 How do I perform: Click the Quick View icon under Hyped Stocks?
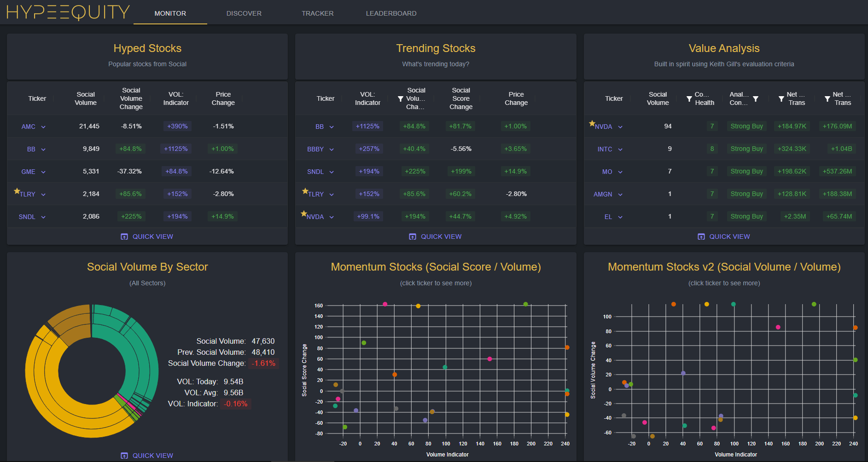[x=124, y=237]
